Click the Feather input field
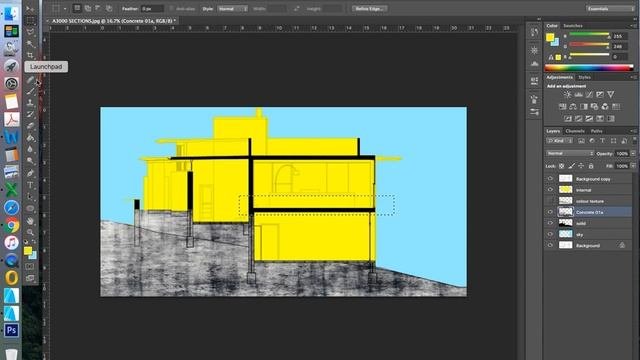 (152, 9)
